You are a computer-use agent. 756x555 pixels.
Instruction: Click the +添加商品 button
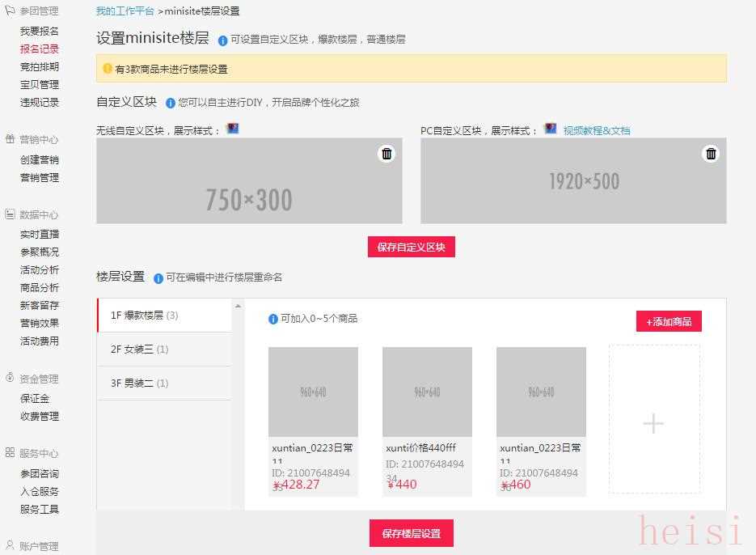tap(669, 321)
